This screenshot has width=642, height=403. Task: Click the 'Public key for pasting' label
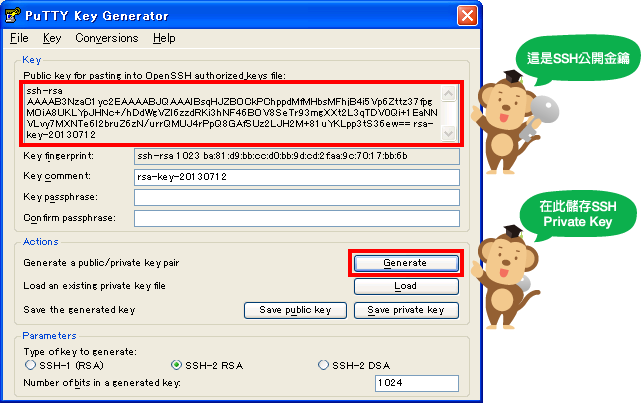coord(154,76)
